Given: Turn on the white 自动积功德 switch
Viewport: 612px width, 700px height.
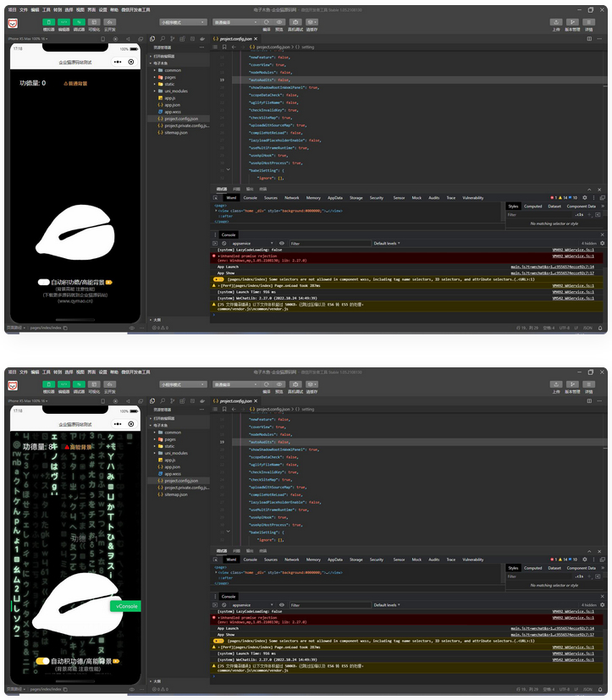Looking at the screenshot, I should (43, 281).
